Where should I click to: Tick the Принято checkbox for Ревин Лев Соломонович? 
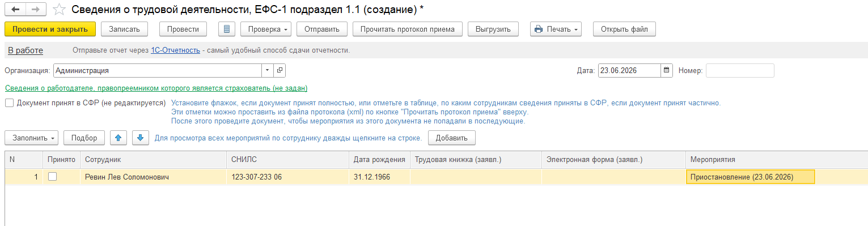tap(52, 177)
